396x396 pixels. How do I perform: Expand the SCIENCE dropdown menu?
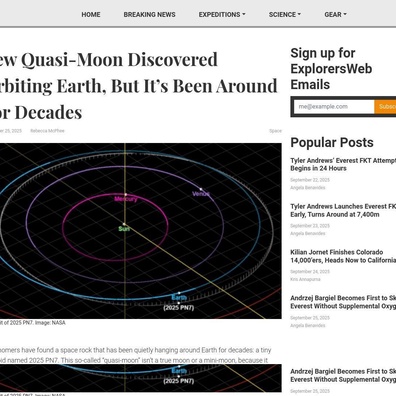click(285, 15)
